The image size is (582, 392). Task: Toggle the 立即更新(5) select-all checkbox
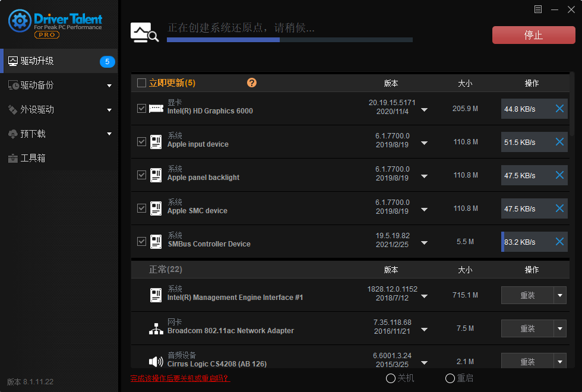click(x=141, y=83)
